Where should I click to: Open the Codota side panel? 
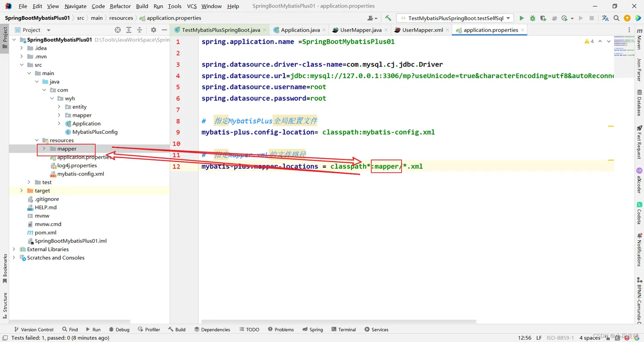pyautogui.click(x=639, y=212)
